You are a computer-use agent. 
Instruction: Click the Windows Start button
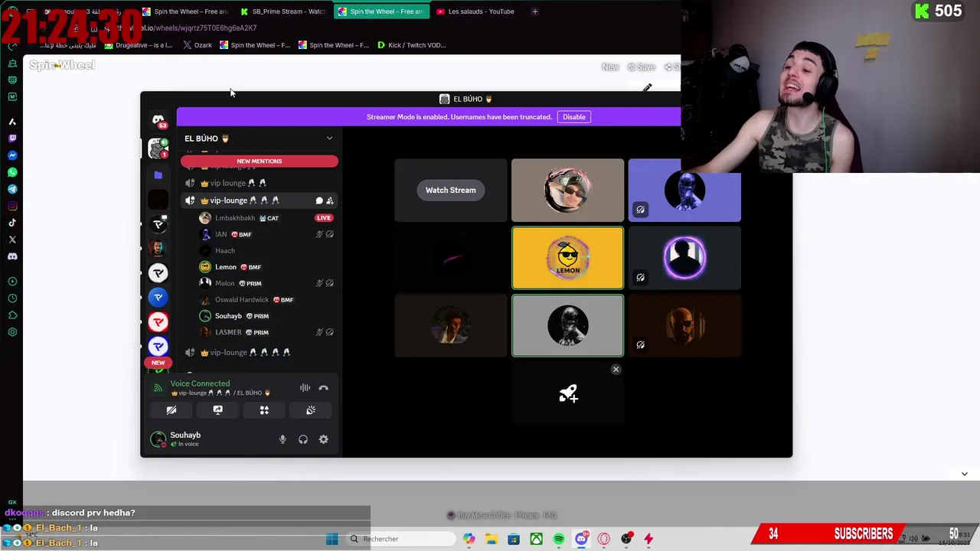click(x=332, y=539)
